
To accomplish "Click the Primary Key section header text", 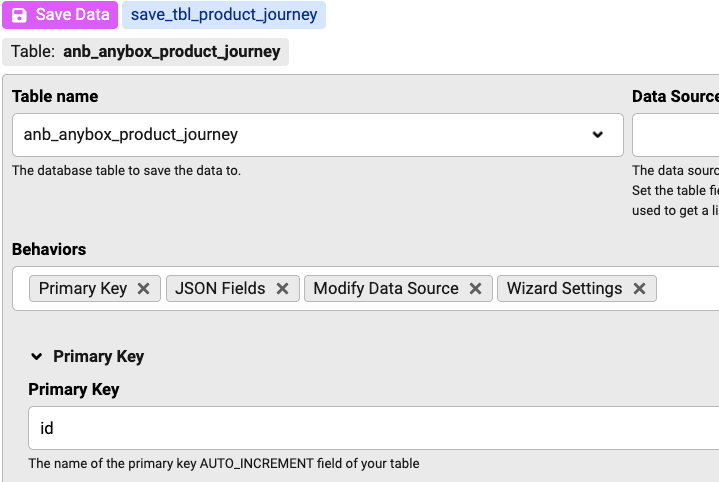I will (98, 356).
